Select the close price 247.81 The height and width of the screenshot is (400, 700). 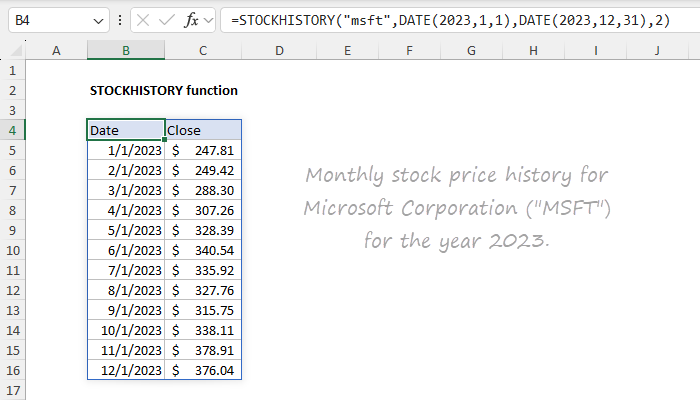pos(203,150)
